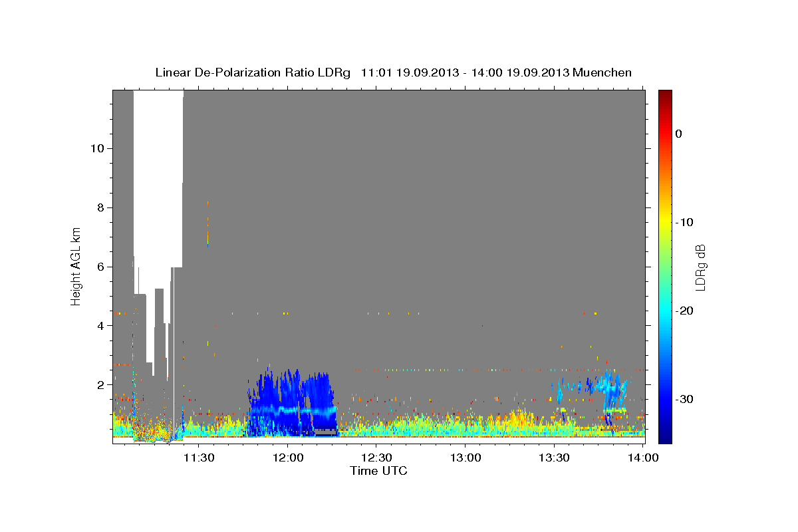The width and height of the screenshot is (798, 532).
Task: Select the 11:30 time tick label
Action: click(x=198, y=458)
